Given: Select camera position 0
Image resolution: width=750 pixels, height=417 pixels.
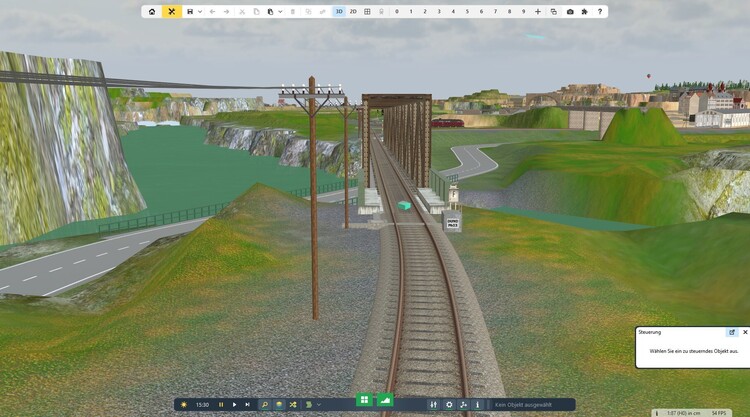Looking at the screenshot, I should click(397, 11).
